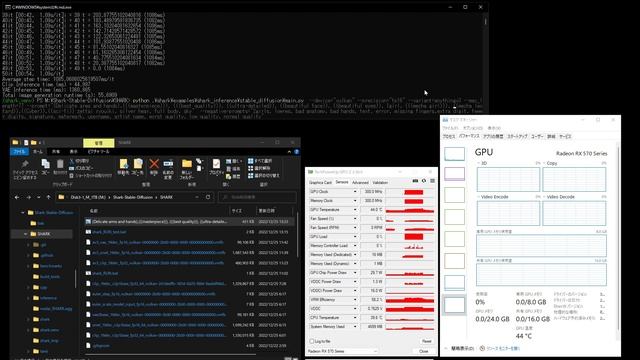The image size is (640, 360).
Task: Click the Explorer title bar folder icon
Action: coord(15,142)
